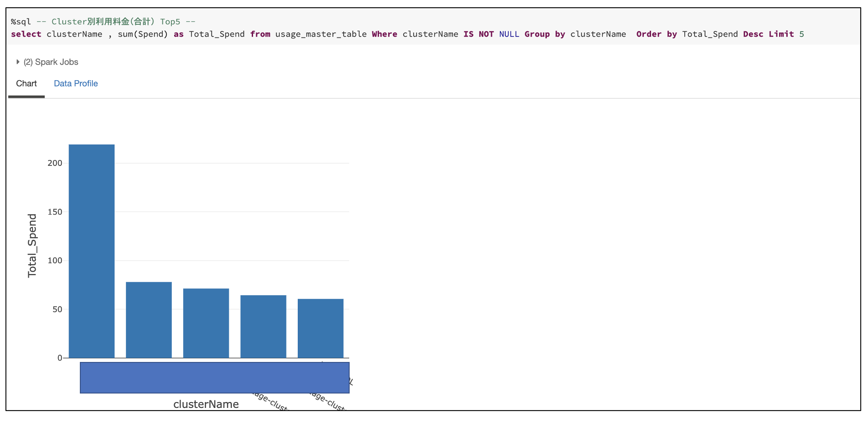Expand the (2) Spark Jobs disclosure triangle
Image resolution: width=868 pixels, height=421 pixels.
[18, 62]
